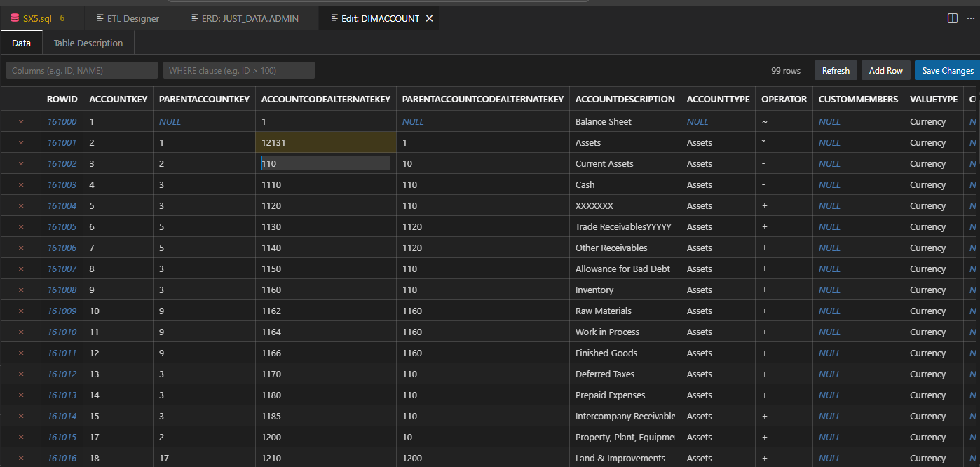Click the VALUETYPE column header
Image resolution: width=980 pixels, height=467 pixels.
click(934, 99)
